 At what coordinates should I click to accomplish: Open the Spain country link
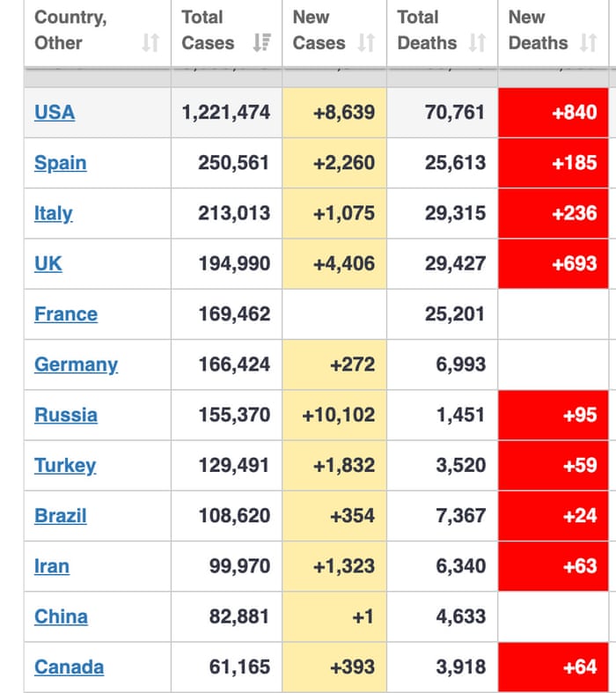coord(61,163)
